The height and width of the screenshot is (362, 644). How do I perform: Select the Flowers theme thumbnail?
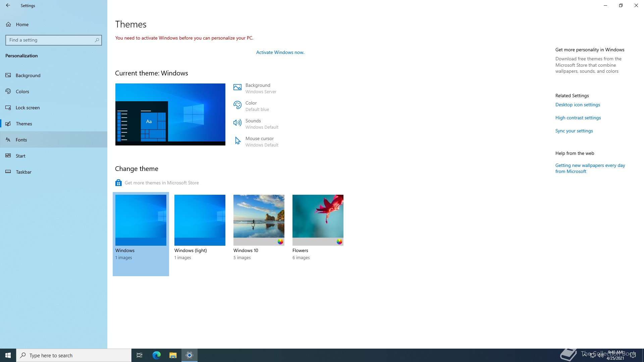318,220
